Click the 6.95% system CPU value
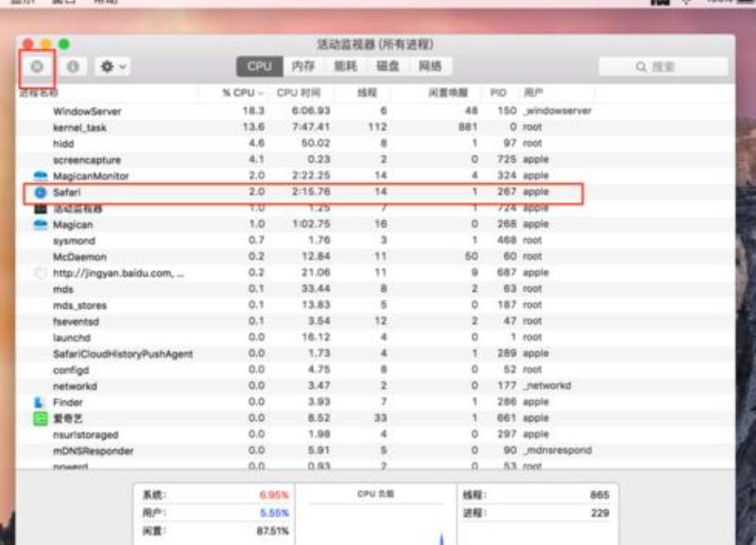756x545 pixels. click(274, 495)
